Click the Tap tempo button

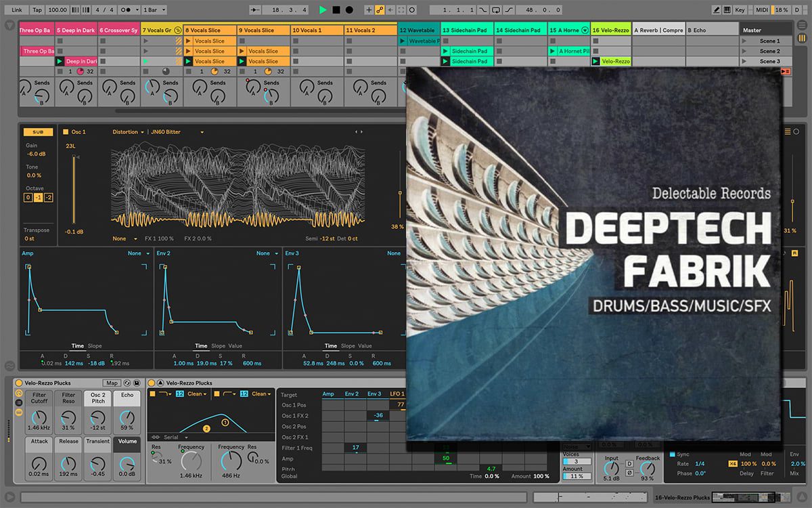click(38, 10)
